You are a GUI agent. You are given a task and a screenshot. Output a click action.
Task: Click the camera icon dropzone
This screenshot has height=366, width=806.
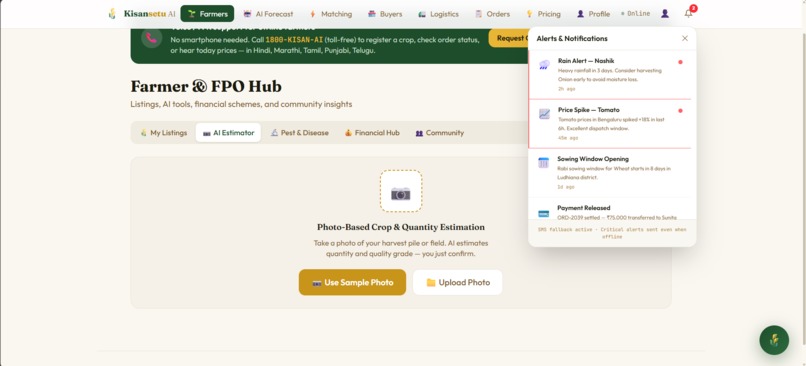pyautogui.click(x=401, y=191)
